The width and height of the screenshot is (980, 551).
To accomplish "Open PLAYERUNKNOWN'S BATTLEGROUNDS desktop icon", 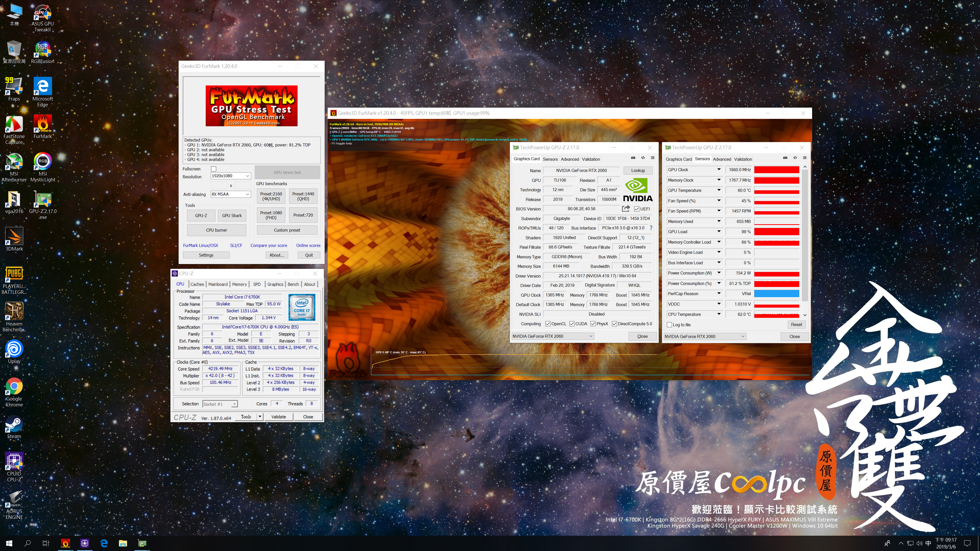I will coord(14,280).
